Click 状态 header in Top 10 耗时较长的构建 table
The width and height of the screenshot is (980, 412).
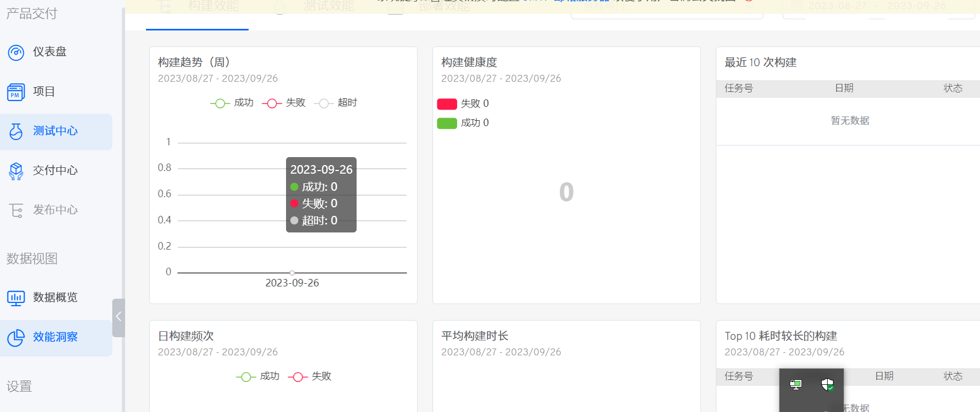point(953,376)
